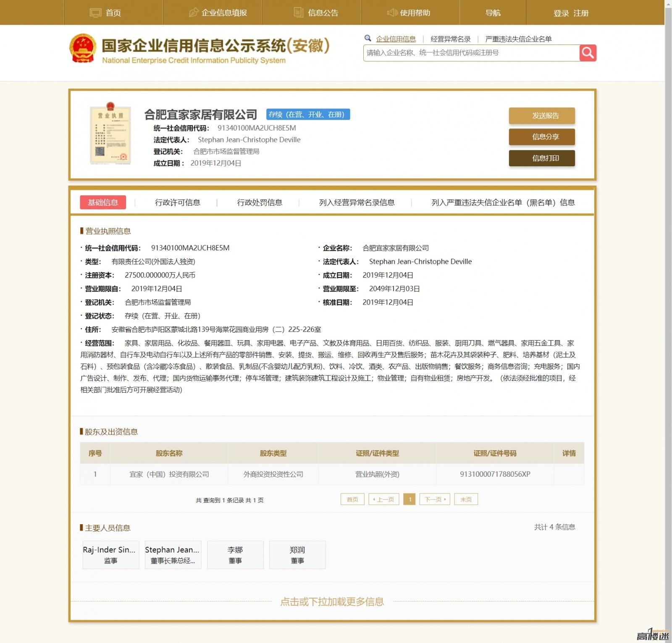Select 严重违法失信企业名单 search category
672x643 pixels.
tap(518, 39)
